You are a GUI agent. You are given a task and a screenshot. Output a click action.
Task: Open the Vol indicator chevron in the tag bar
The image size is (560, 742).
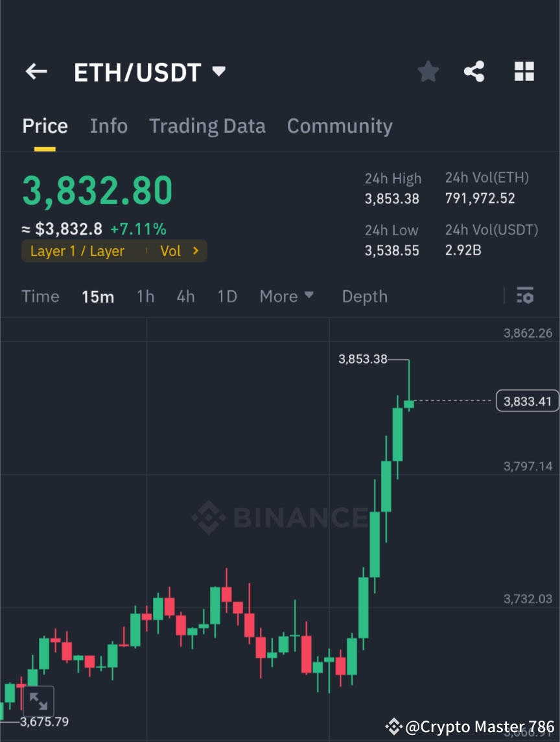tap(194, 251)
